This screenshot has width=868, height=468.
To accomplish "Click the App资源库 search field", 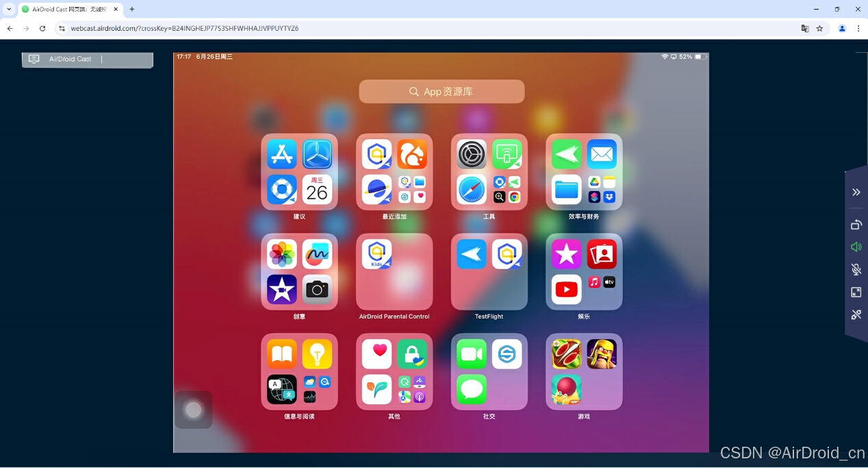I will tap(442, 91).
